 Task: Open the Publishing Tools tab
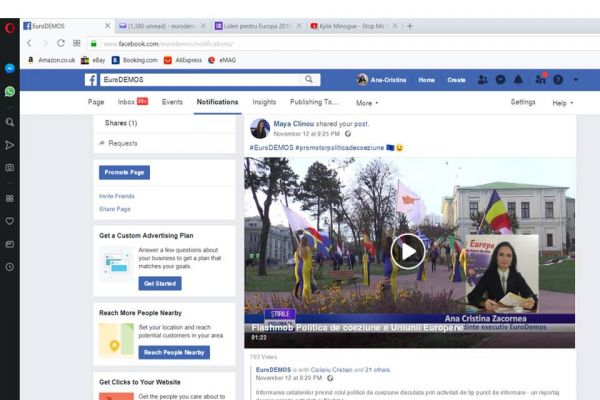(x=314, y=102)
